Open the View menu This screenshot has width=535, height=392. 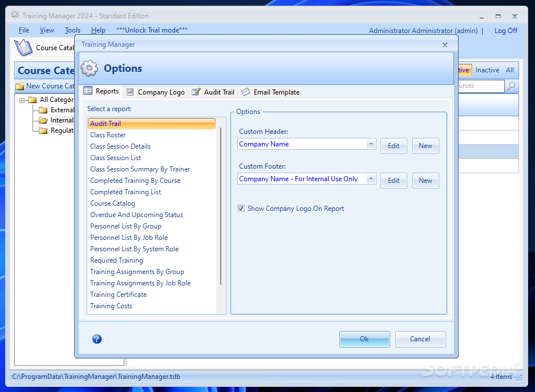pos(47,30)
